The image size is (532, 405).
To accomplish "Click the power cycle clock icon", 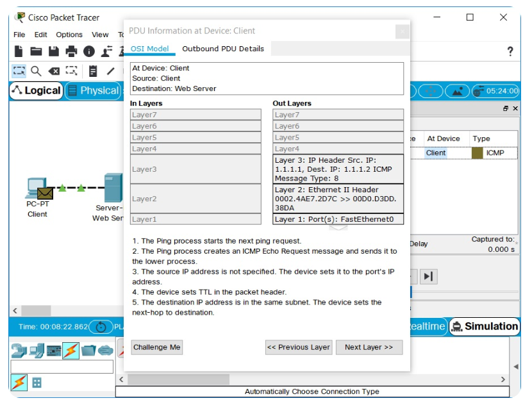I will [101, 327].
